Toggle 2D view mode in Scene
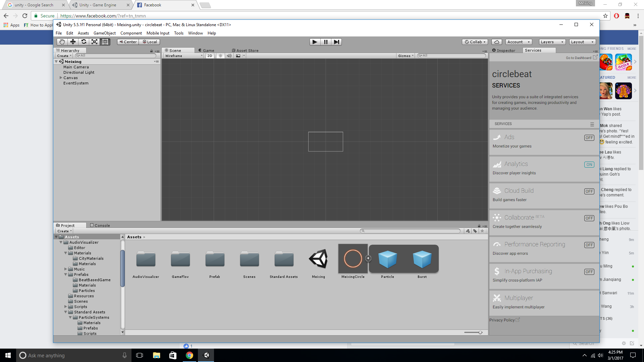This screenshot has height=362, width=644. coord(210,56)
